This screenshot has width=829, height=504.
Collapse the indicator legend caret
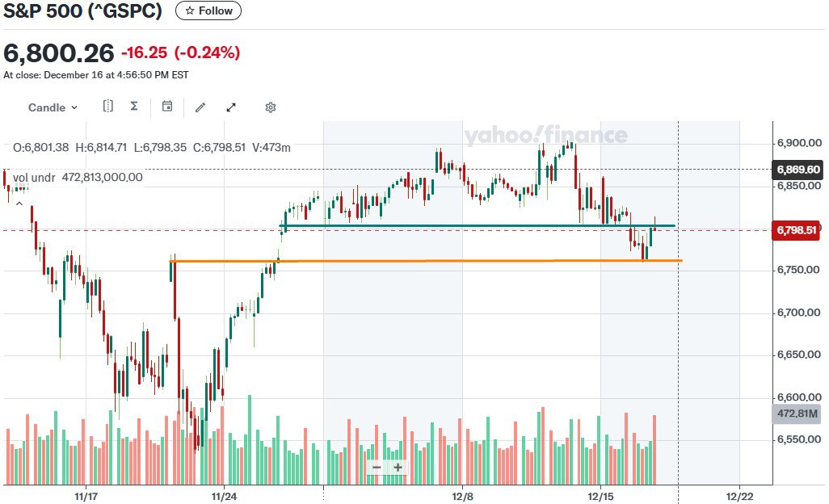click(19, 203)
